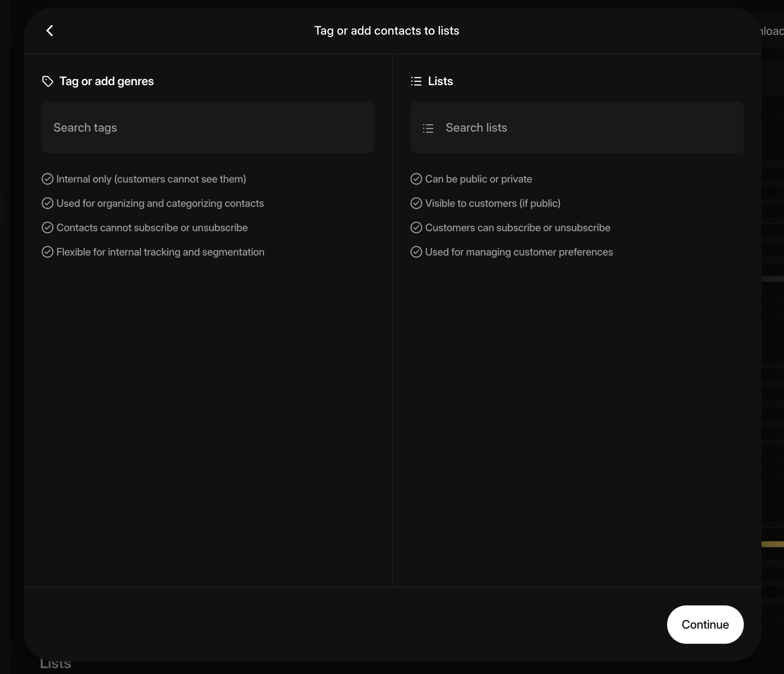Click check icon next to Internal only
Screen dimensions: 784x674
pos(47,179)
